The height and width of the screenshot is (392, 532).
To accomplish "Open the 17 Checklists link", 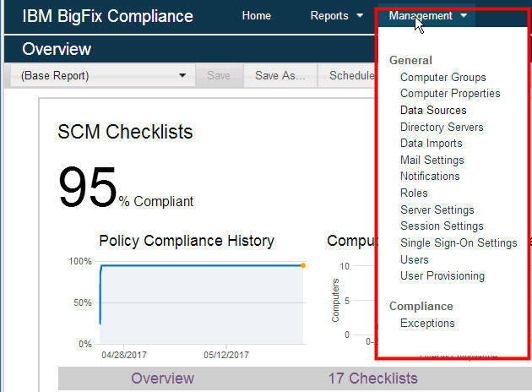I will [372, 378].
